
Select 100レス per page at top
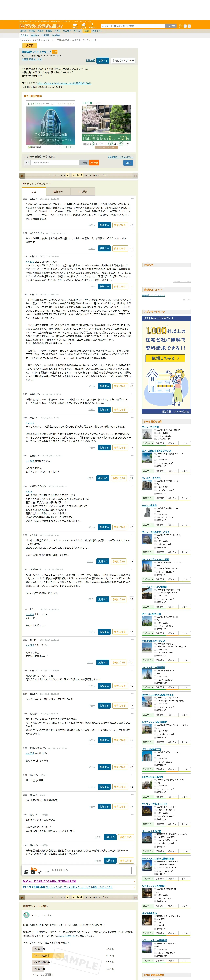97,176
